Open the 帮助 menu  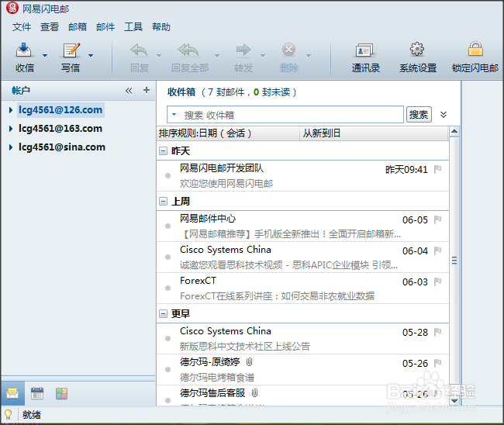(x=161, y=26)
